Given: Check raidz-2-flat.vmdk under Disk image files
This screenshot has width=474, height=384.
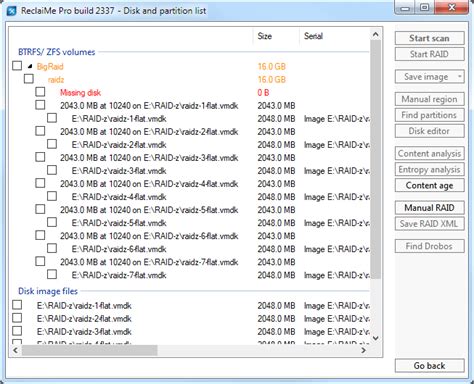Looking at the screenshot, I should coord(17,318).
